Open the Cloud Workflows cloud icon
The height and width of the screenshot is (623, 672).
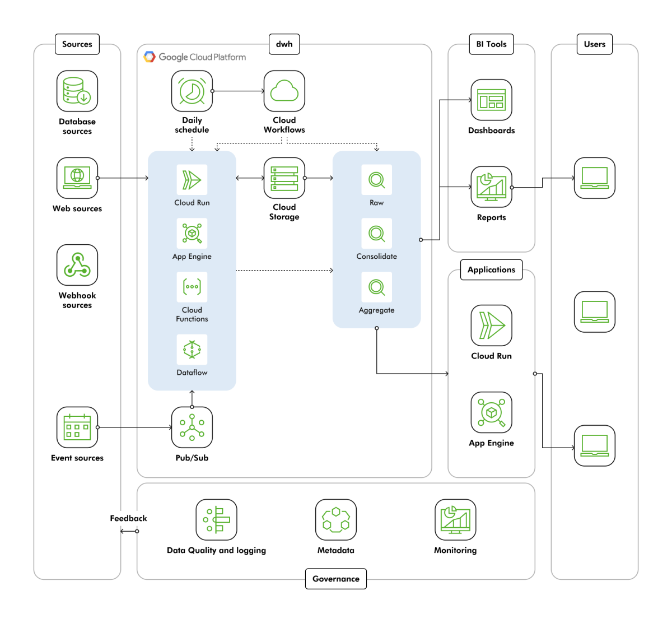[284, 91]
